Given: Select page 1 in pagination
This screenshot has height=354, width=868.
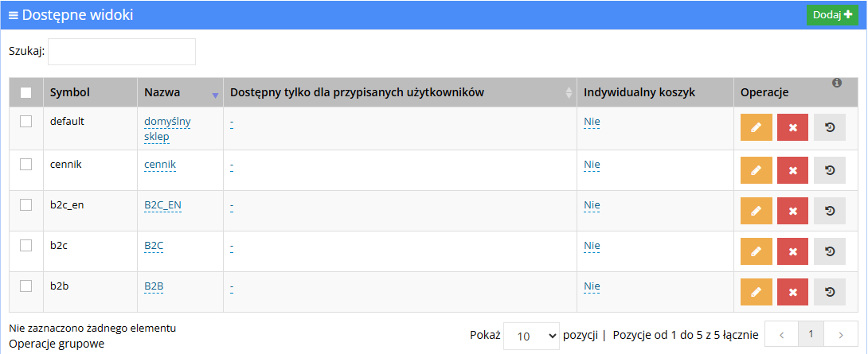Looking at the screenshot, I should pyautogui.click(x=811, y=335).
